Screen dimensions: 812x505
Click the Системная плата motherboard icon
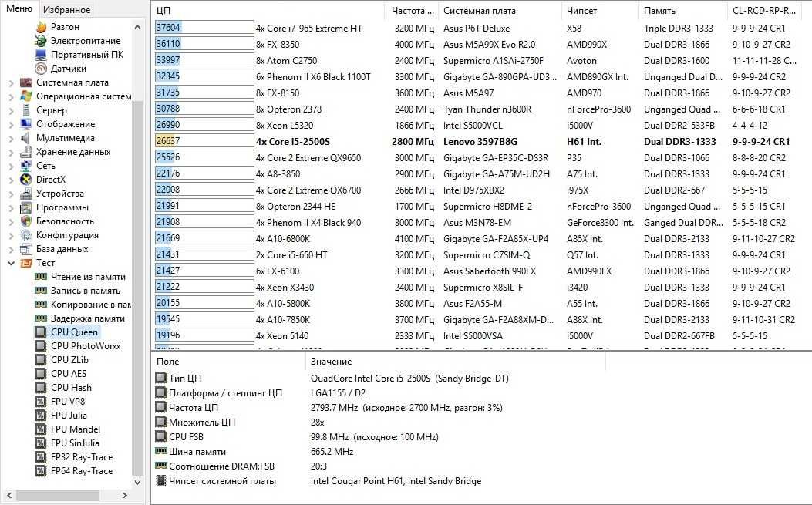[x=26, y=82]
